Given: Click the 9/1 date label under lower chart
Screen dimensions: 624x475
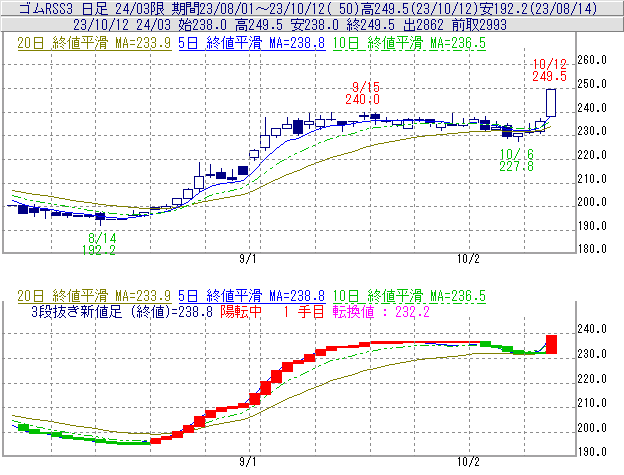Looking at the screenshot, I should click(248, 462).
